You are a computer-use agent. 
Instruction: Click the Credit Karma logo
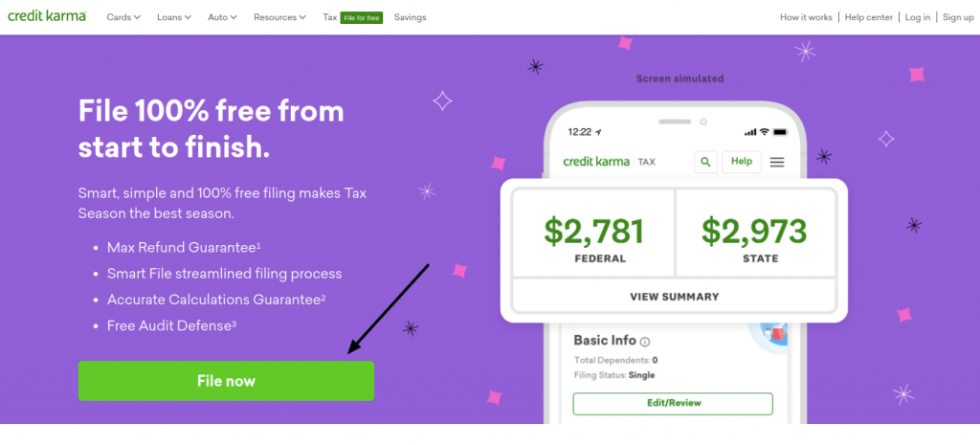[x=47, y=16]
